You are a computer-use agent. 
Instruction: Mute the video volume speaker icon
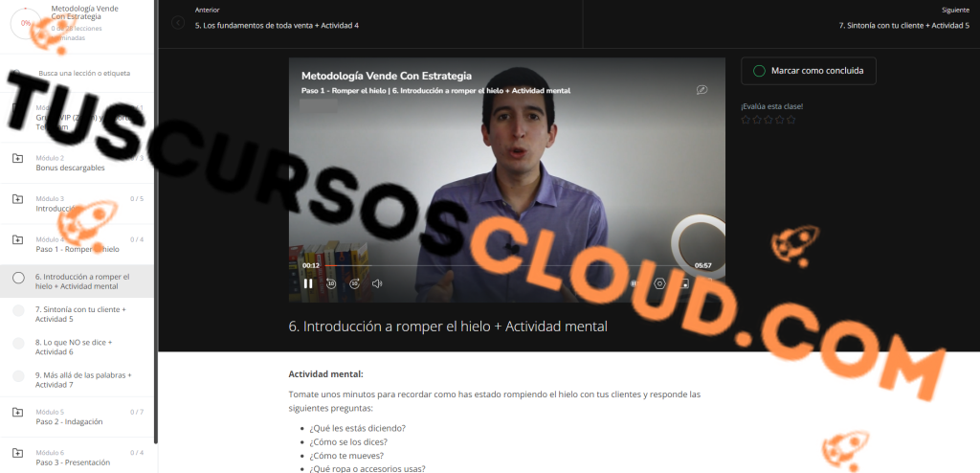tap(377, 283)
